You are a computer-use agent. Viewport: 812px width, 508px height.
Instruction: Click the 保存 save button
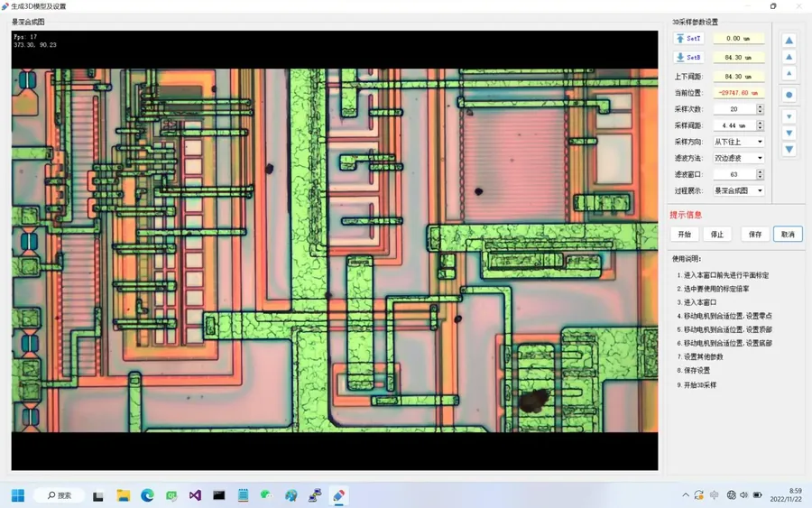click(755, 234)
